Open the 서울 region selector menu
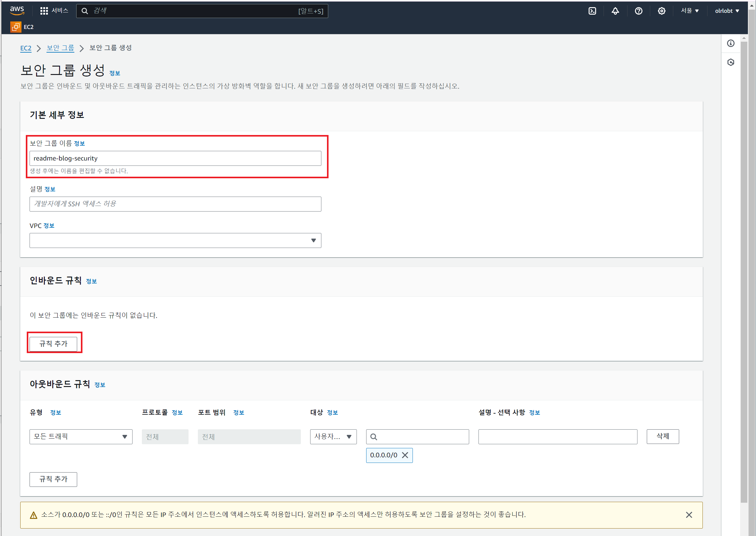756x536 pixels. tap(689, 11)
